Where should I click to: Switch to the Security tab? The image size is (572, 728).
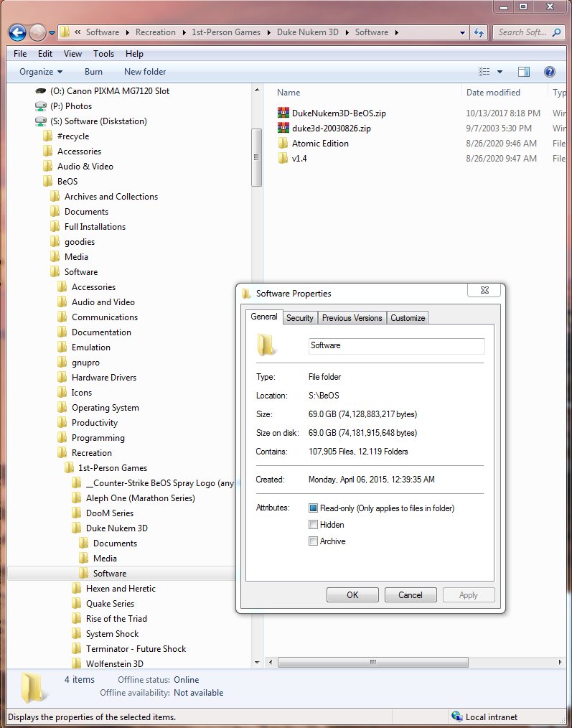(x=299, y=318)
